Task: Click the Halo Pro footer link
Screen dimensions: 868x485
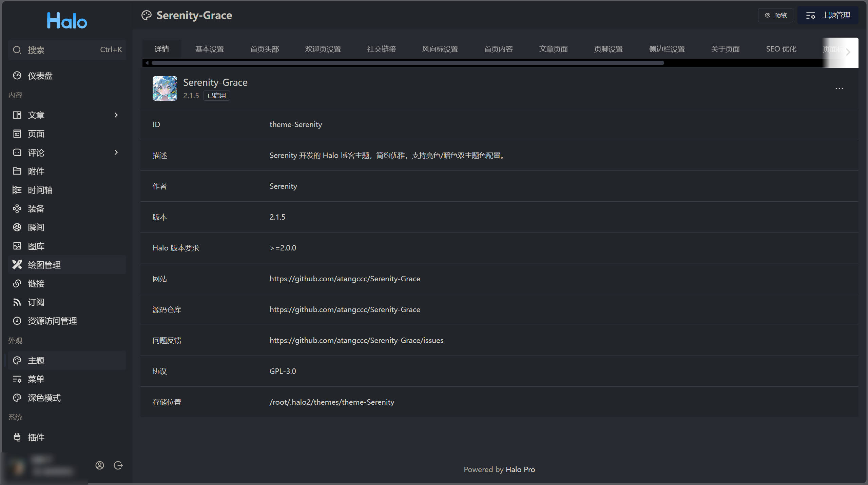Action: pos(520,469)
